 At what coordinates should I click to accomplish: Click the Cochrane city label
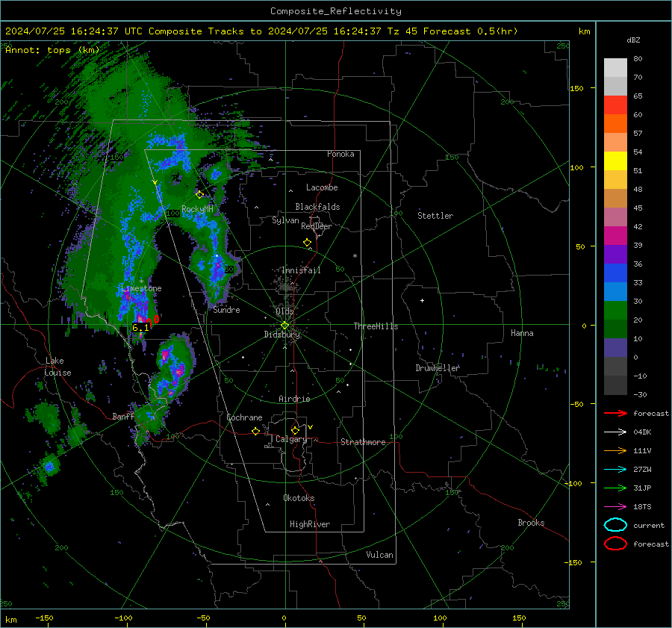(244, 417)
